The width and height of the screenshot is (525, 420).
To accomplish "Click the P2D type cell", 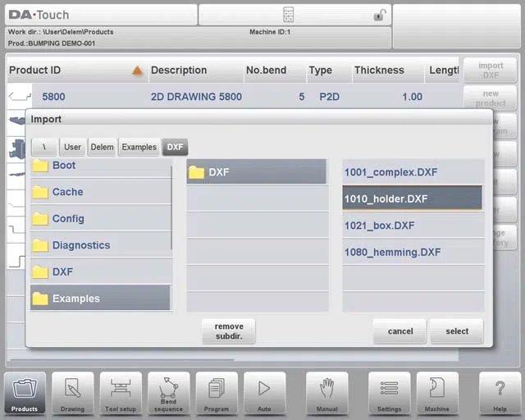I will (x=330, y=97).
